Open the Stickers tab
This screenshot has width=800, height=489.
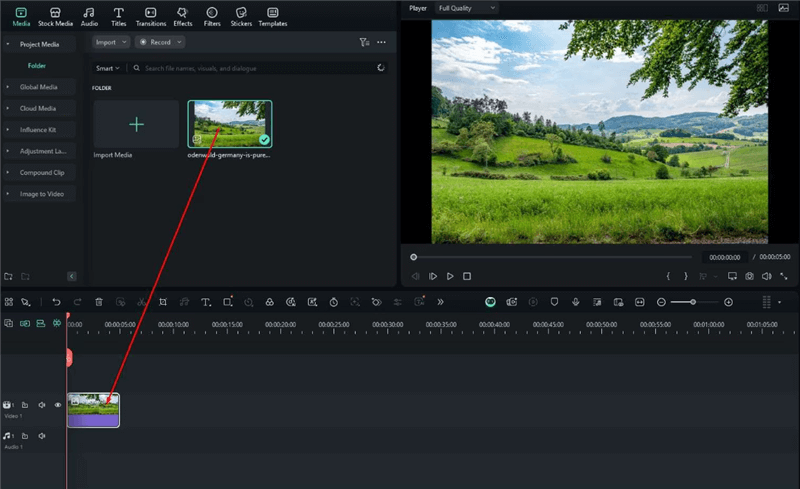tap(241, 17)
